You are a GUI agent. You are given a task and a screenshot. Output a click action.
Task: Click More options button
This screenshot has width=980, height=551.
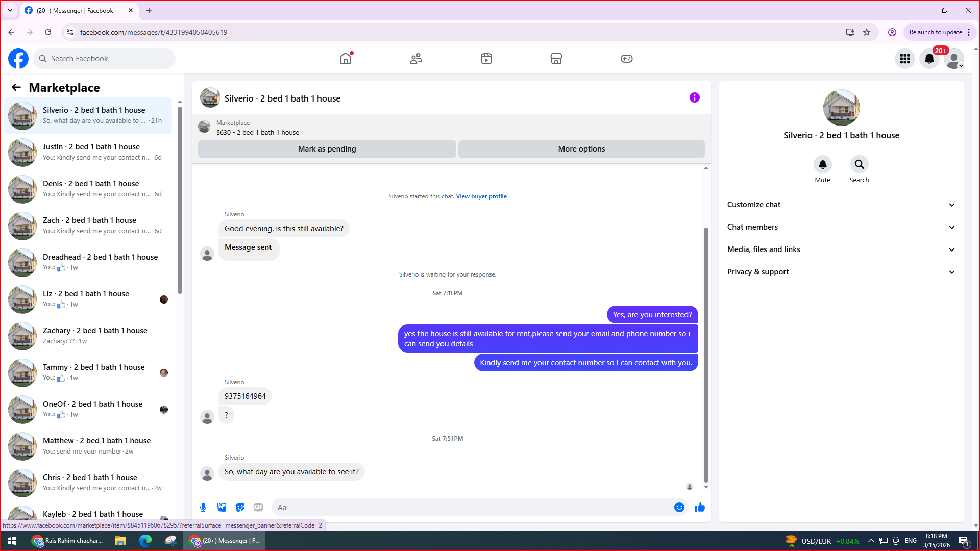[581, 149]
